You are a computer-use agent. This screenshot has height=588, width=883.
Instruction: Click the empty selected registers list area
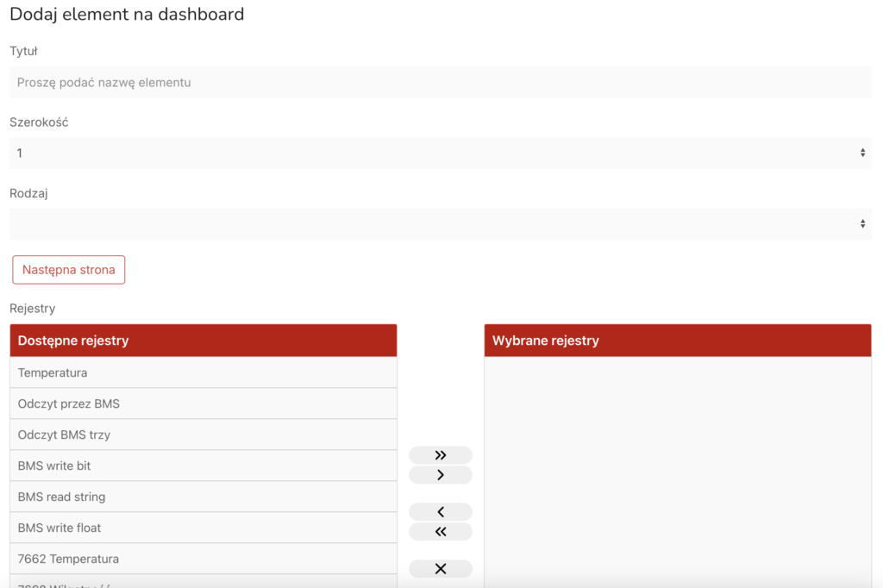(678, 466)
